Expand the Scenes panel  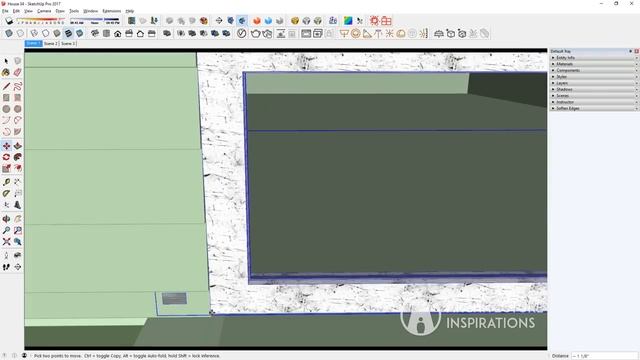[x=594, y=96]
